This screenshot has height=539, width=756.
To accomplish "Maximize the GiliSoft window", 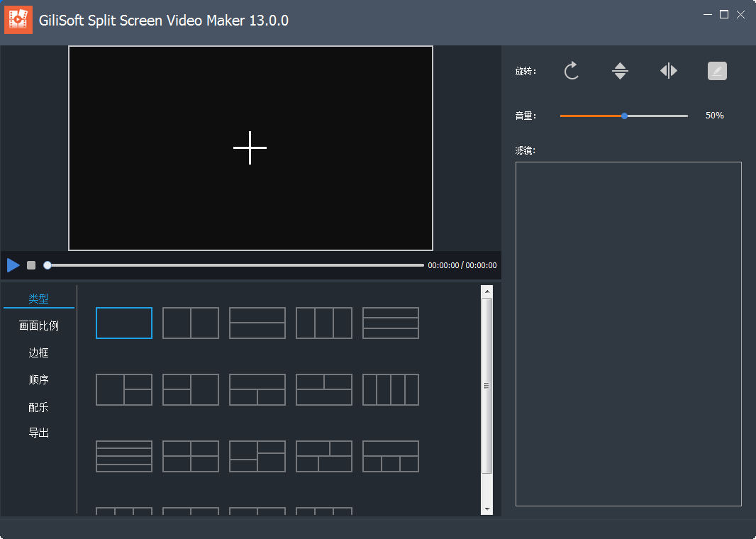I will [723, 14].
